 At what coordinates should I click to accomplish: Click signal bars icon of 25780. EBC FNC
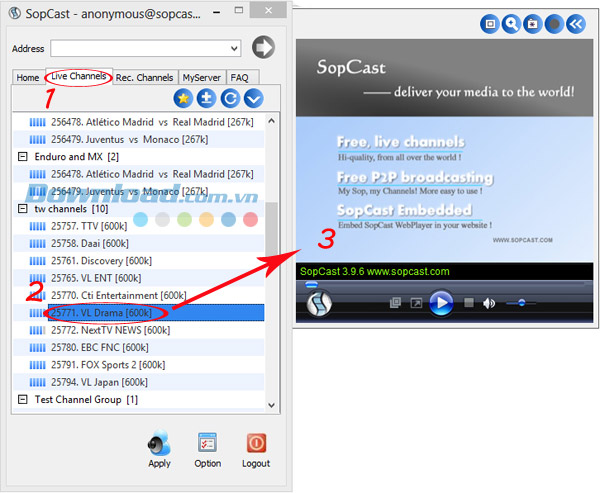click(x=38, y=348)
